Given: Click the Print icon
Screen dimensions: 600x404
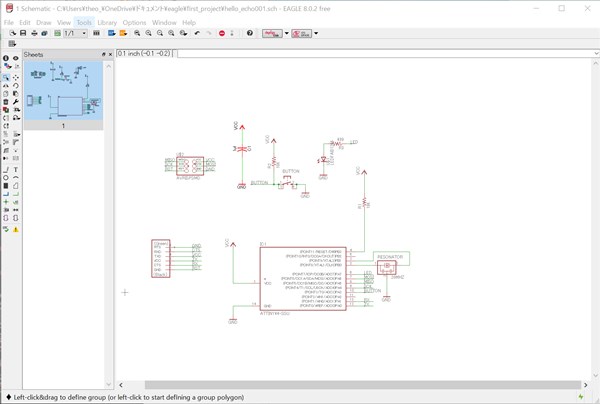Looking at the screenshot, I should pyautogui.click(x=34, y=33).
